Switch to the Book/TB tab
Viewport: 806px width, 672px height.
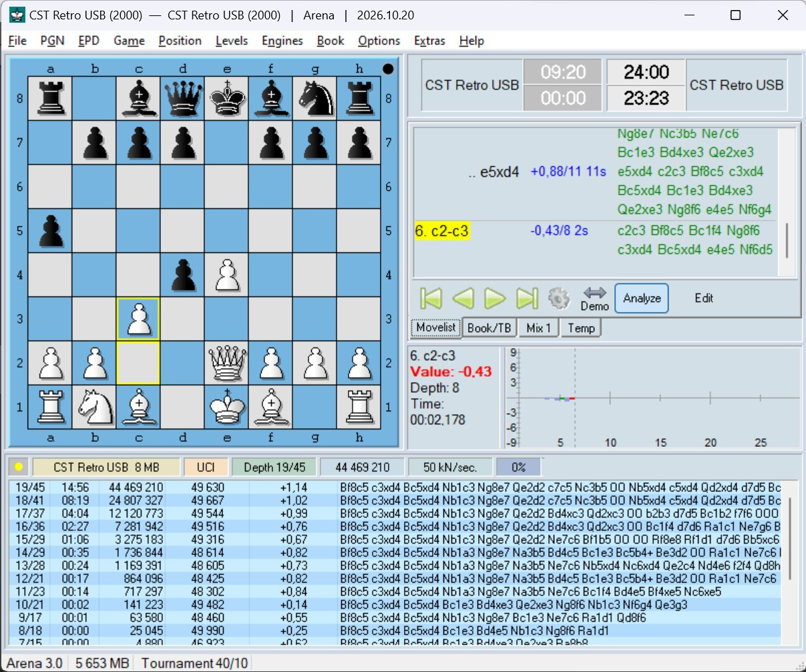pos(489,328)
